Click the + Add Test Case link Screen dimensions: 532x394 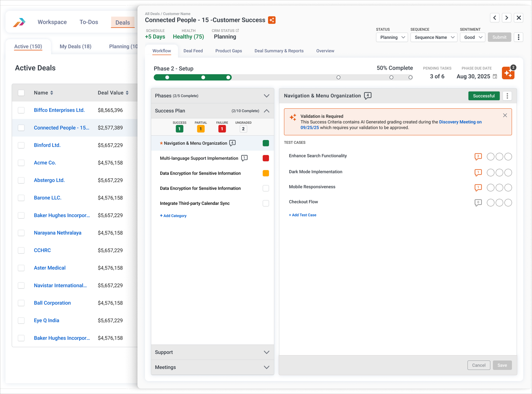[x=302, y=215]
